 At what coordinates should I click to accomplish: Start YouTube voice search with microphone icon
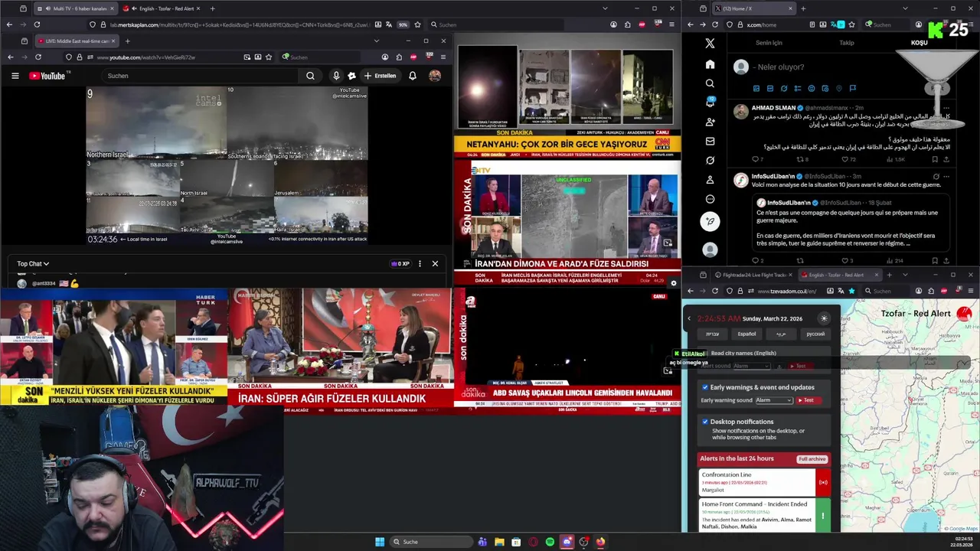[335, 76]
